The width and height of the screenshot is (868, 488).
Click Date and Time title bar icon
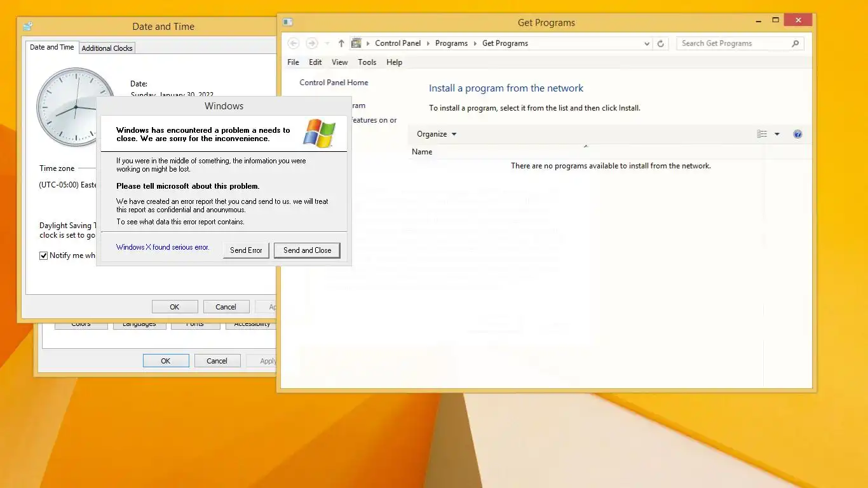[x=27, y=27]
